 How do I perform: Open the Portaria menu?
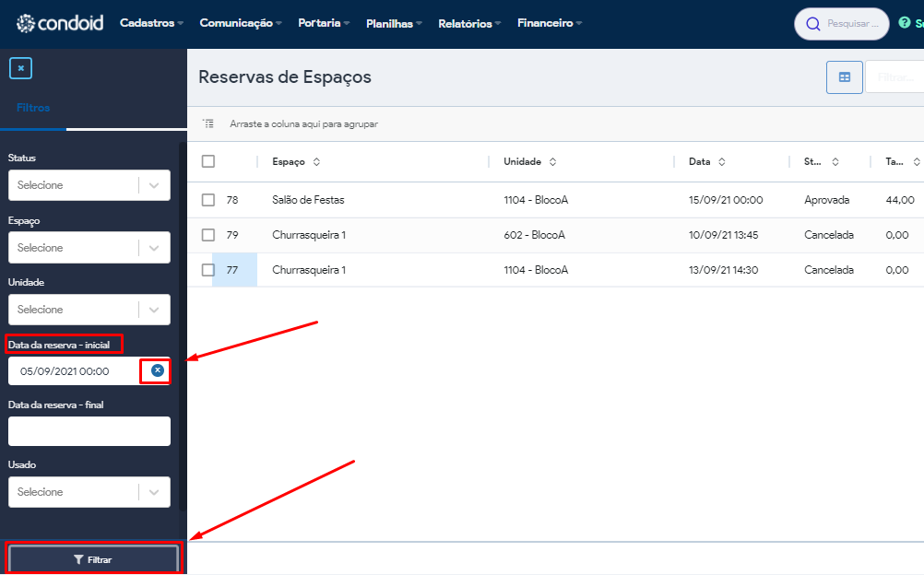[x=324, y=23]
